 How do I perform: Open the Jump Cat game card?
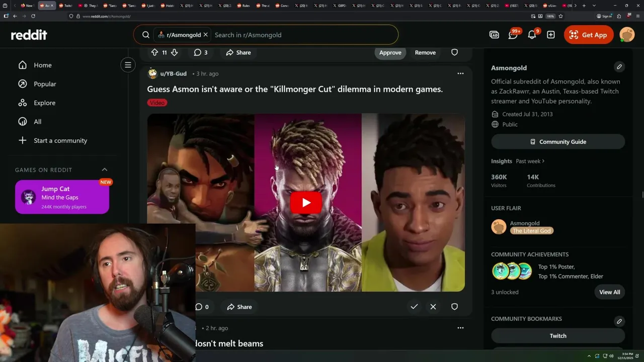coord(62,197)
